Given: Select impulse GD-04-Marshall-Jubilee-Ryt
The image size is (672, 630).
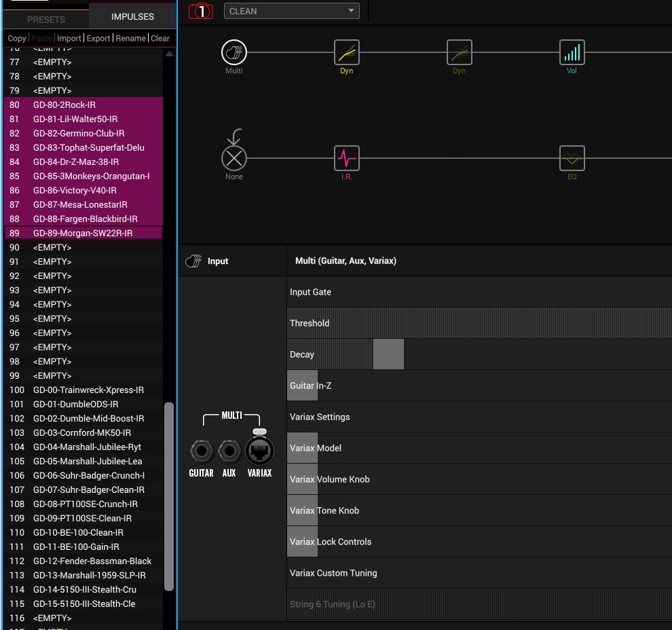Looking at the screenshot, I should click(x=83, y=447).
